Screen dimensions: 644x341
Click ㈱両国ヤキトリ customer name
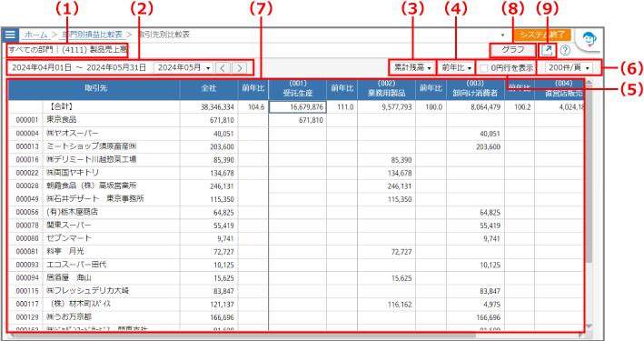(73, 173)
